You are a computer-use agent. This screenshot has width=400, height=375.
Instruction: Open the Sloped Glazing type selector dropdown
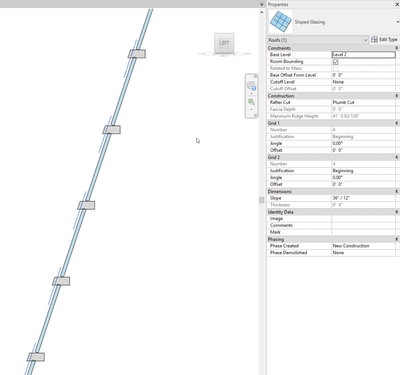coord(398,22)
